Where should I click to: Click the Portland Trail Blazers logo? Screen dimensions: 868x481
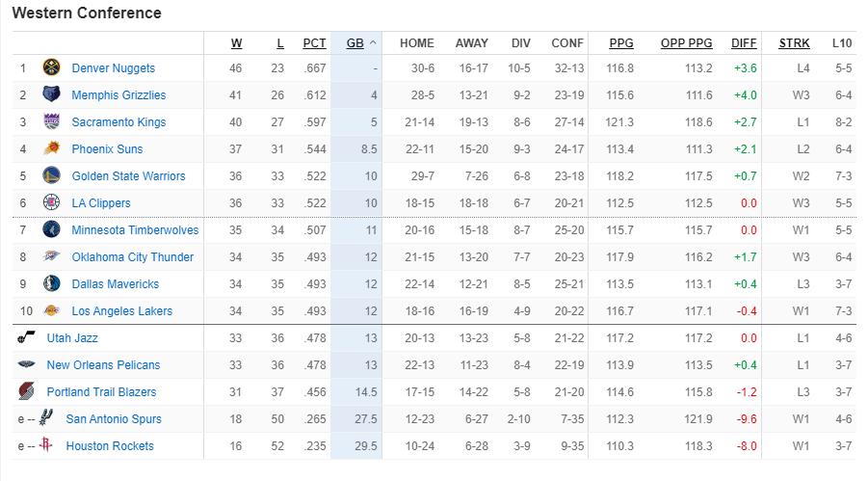click(x=26, y=392)
